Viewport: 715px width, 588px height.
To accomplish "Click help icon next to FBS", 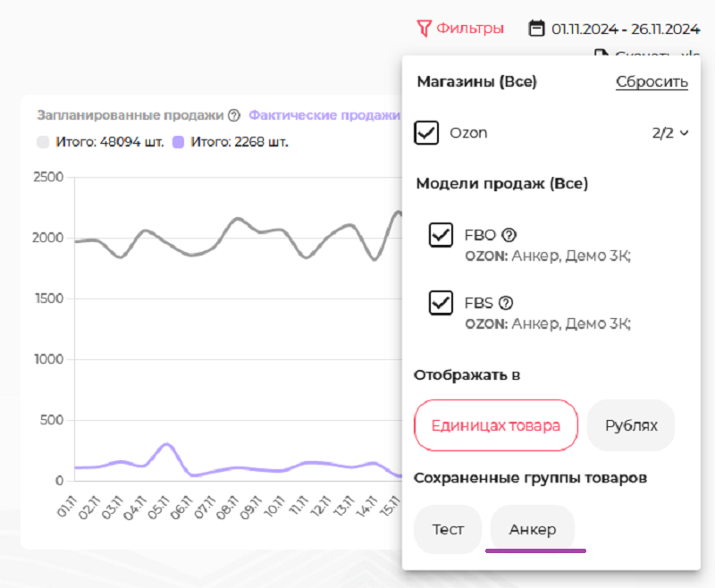I will point(507,303).
